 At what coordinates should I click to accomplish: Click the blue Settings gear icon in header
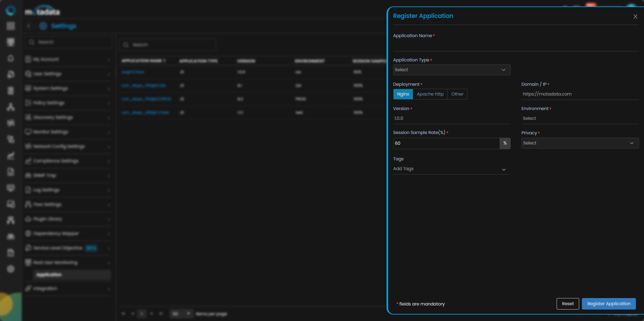pyautogui.click(x=43, y=26)
